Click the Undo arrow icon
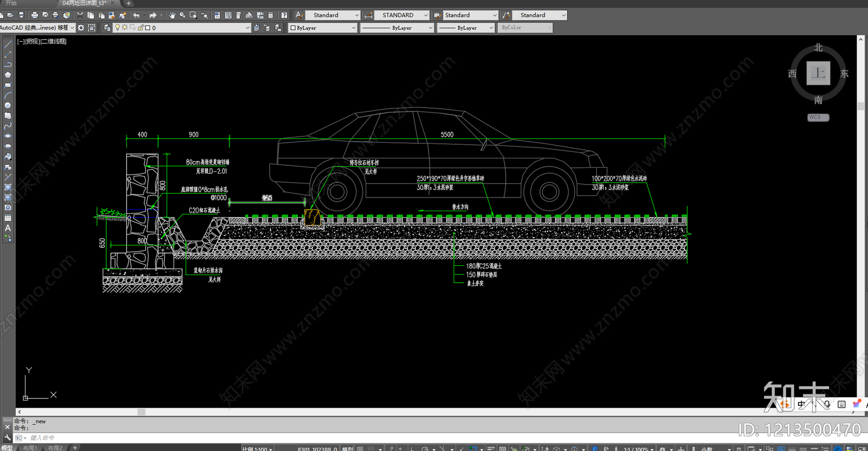Image resolution: width=868 pixels, height=451 pixels. point(137,15)
